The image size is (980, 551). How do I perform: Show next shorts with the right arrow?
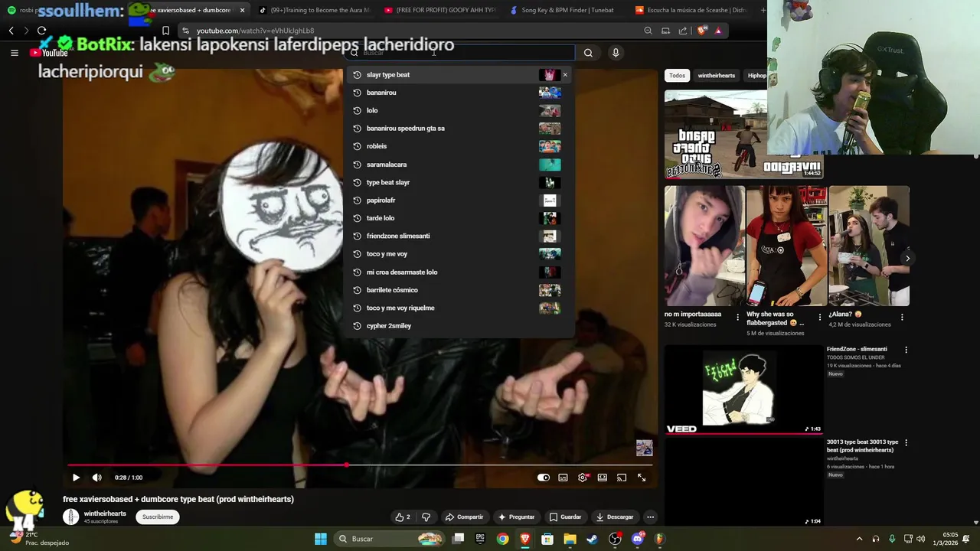click(907, 258)
